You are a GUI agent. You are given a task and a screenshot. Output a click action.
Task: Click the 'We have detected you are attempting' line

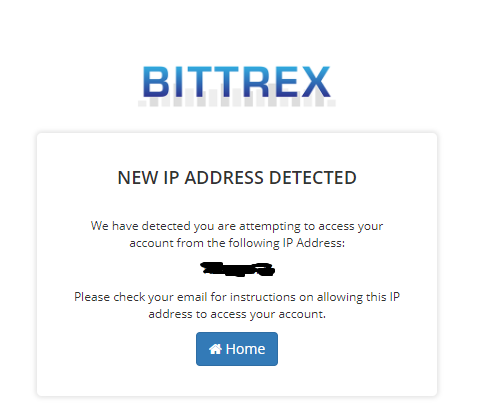pos(237,226)
